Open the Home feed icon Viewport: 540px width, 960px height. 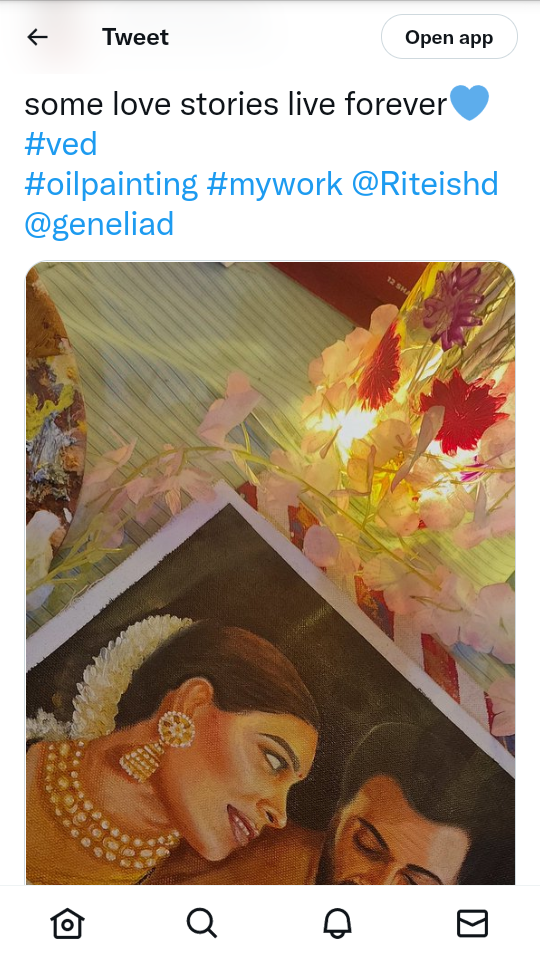point(67,923)
